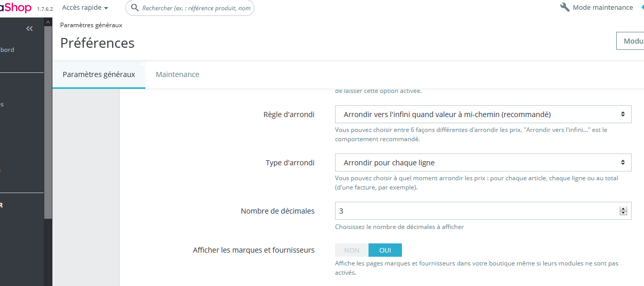The height and width of the screenshot is (286, 644).
Task: Click the Nombre de décimales label
Action: (x=278, y=211)
